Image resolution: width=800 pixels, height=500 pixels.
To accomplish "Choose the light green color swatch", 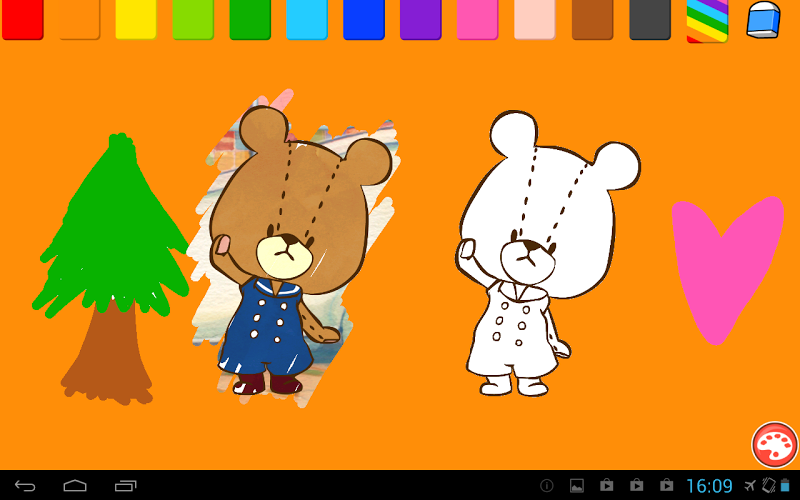I will pyautogui.click(x=193, y=19).
